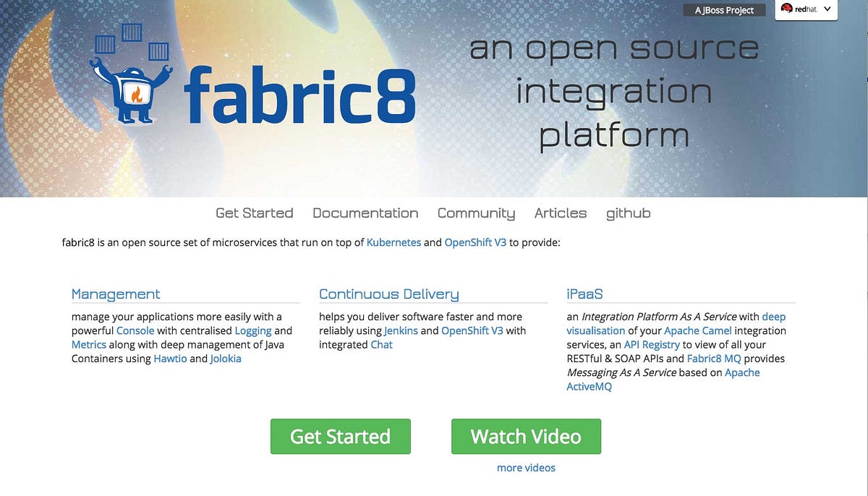Open the Articles menu item
The width and height of the screenshot is (868, 496).
point(561,213)
